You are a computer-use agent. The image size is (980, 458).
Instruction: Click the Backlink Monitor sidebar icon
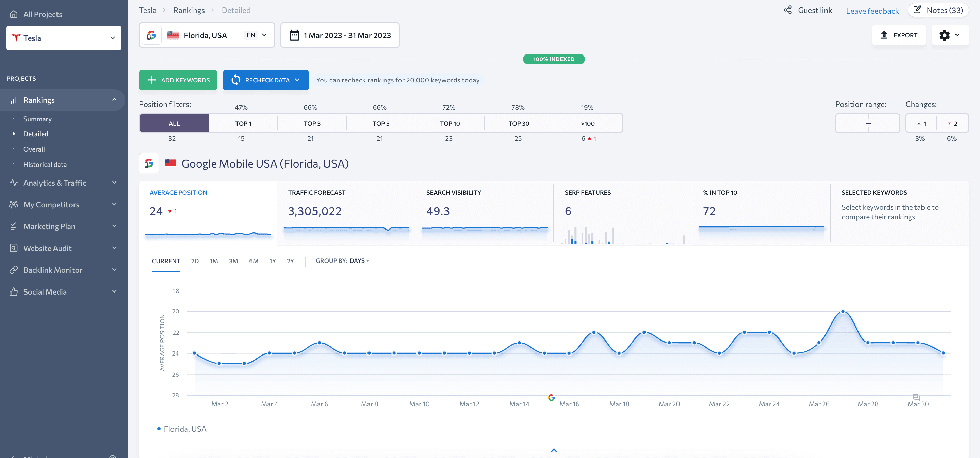13,270
